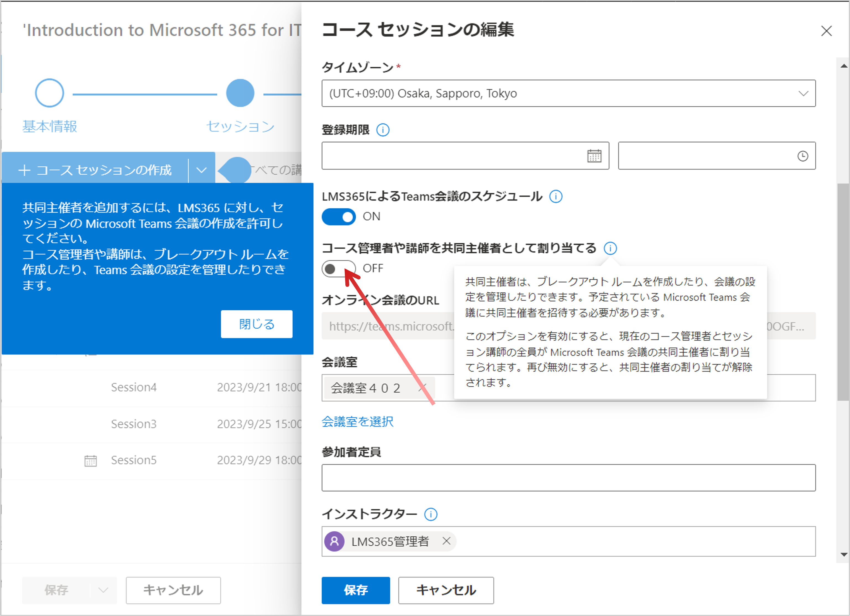
Task: Enable the 共同主催者として割り当てる toggle
Action: point(339,269)
